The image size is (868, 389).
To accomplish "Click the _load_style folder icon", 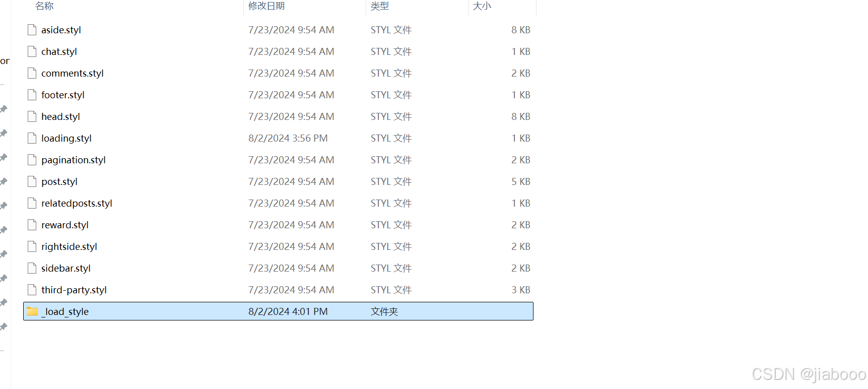I will 32,311.
